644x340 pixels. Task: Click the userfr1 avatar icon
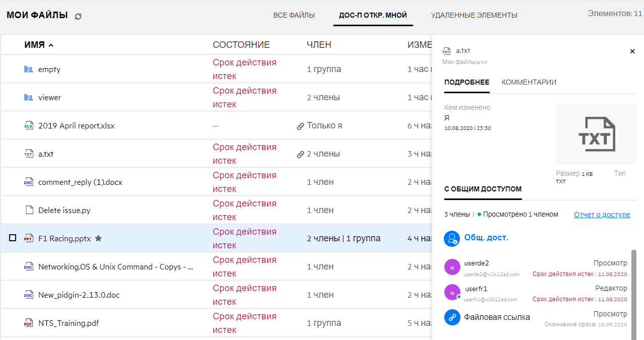pos(452,293)
